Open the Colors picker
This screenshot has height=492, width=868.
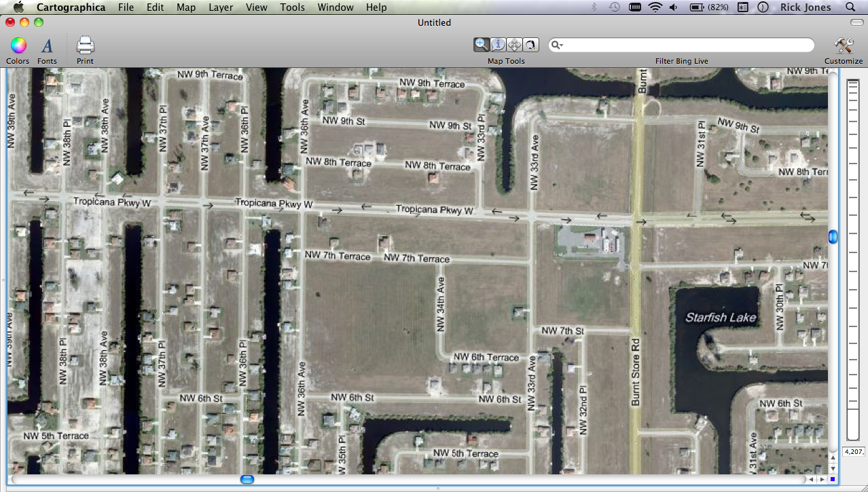(x=18, y=45)
